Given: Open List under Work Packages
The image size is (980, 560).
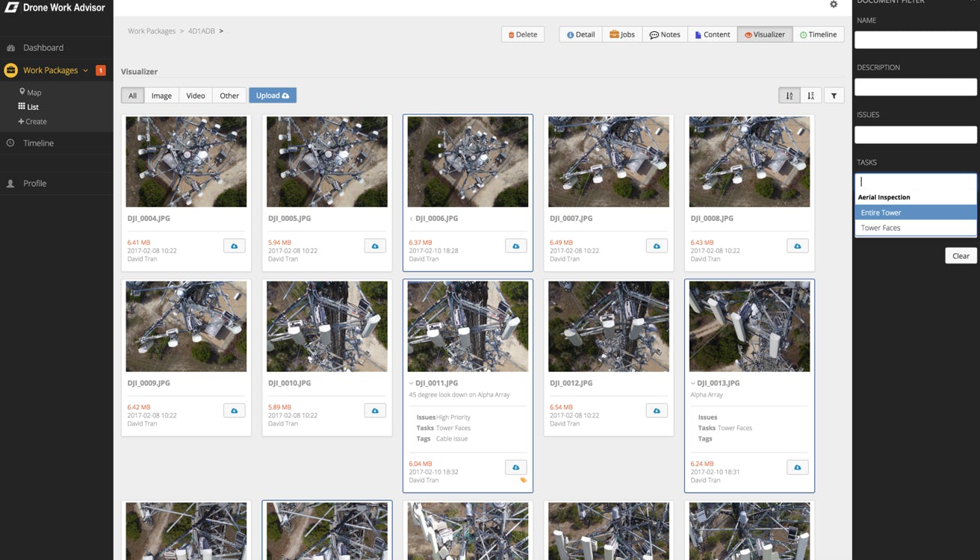Looking at the screenshot, I should click(x=28, y=107).
